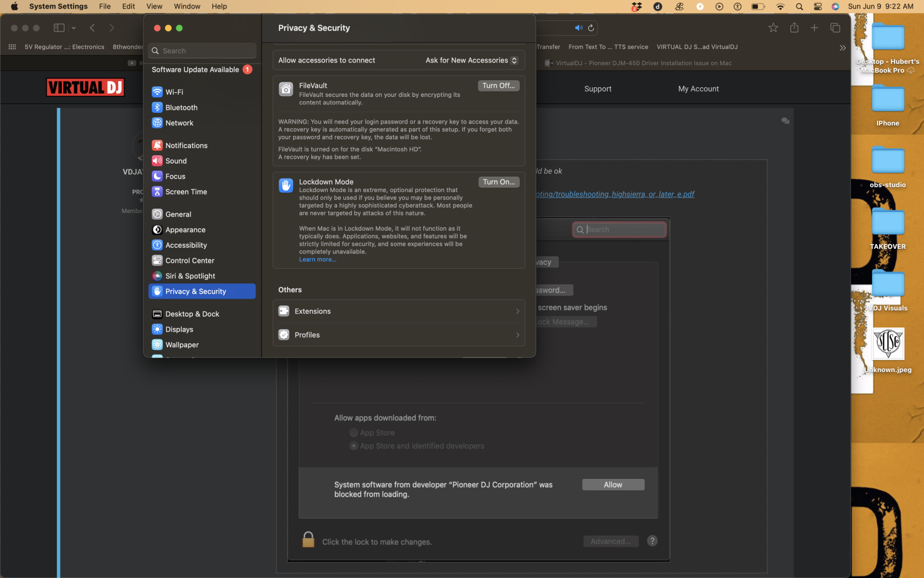Image resolution: width=924 pixels, height=578 pixels.
Task: Click VirtualDJ logo on webpage
Action: pos(86,87)
